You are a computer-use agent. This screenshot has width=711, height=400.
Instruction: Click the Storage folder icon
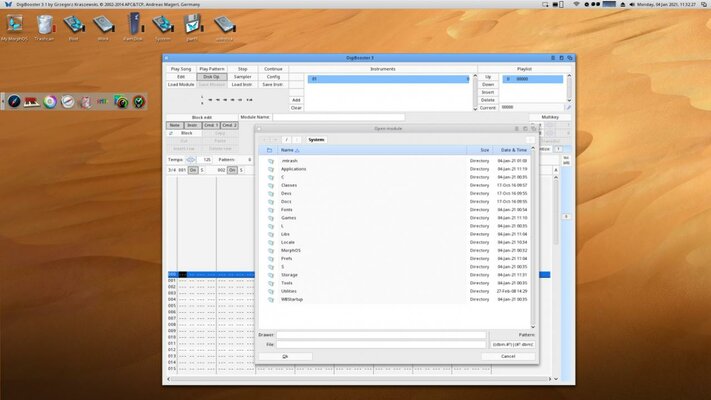[x=271, y=275]
